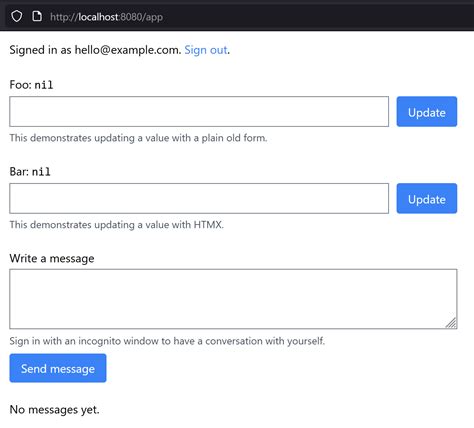Click the shield tracking protection icon
Screen dimensions: 474x428
tap(17, 16)
